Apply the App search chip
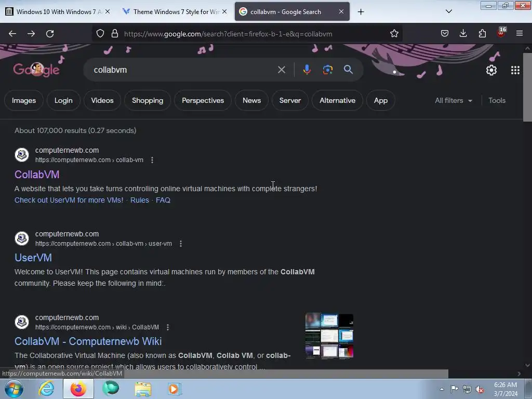The image size is (532, 399). pos(381,100)
